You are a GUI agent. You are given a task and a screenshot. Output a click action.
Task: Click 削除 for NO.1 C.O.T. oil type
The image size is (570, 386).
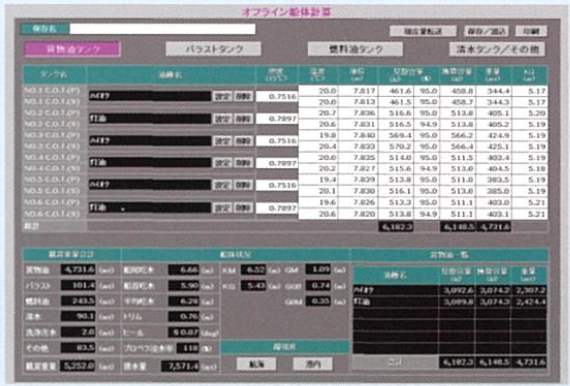[243, 96]
